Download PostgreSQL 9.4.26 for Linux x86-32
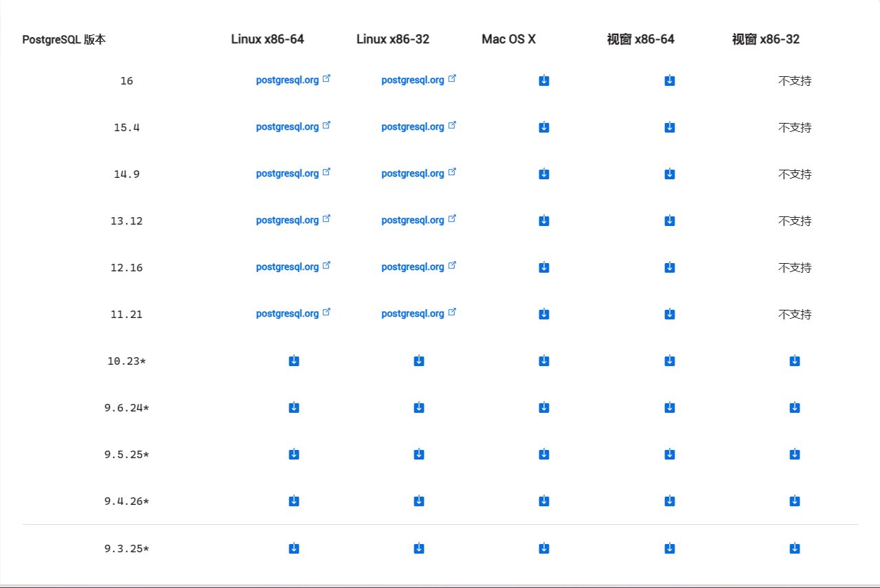Image resolution: width=880 pixels, height=588 pixels. coord(419,501)
